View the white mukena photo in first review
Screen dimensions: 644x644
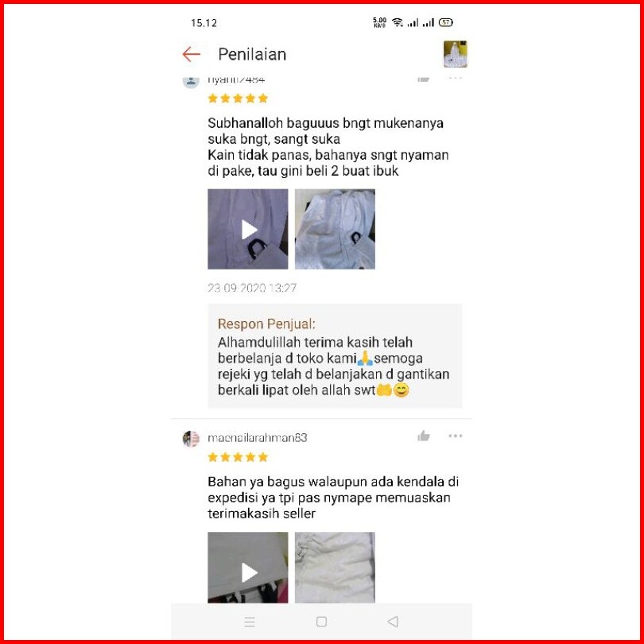(335, 229)
